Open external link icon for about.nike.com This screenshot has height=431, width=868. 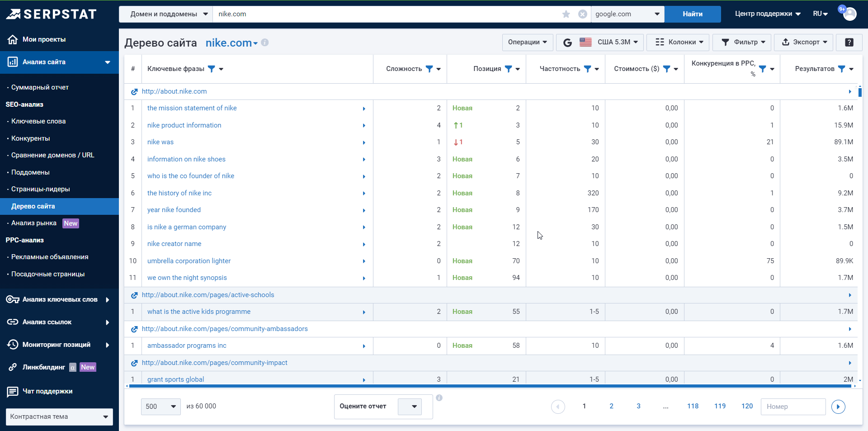coord(134,92)
